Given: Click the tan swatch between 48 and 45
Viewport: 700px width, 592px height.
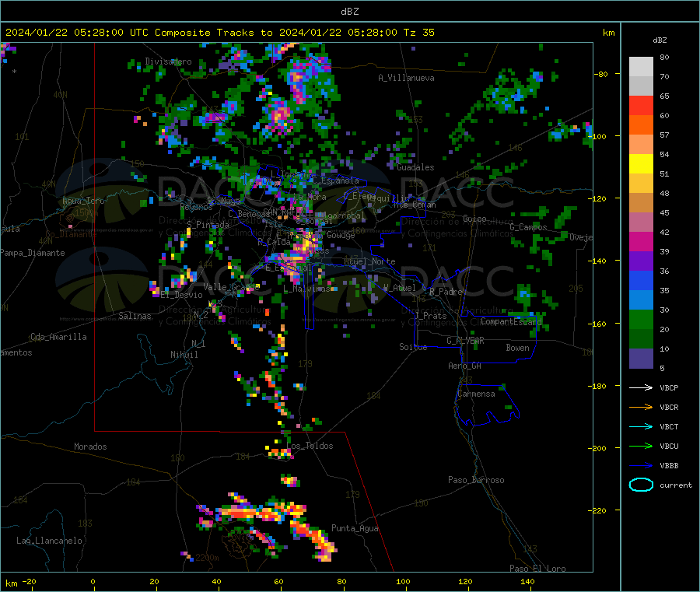Looking at the screenshot, I should (x=641, y=203).
